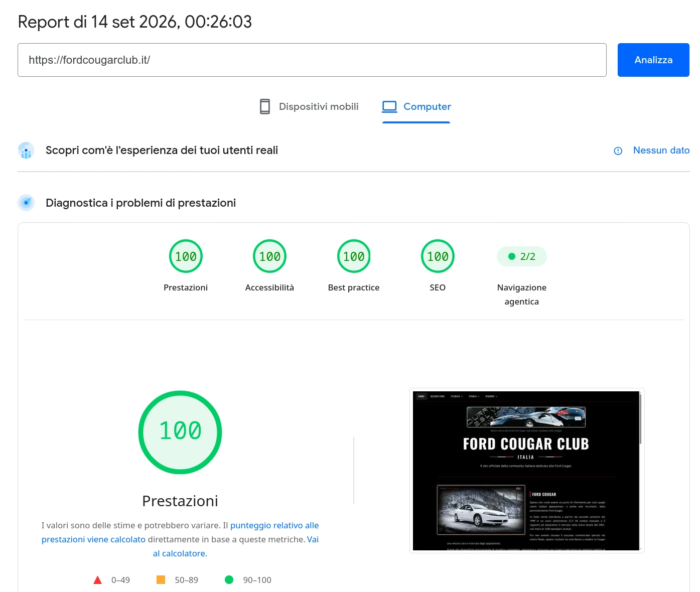Click the large Prestazioni title under gauge
Image resolution: width=700 pixels, height=592 pixels.
[x=180, y=501]
